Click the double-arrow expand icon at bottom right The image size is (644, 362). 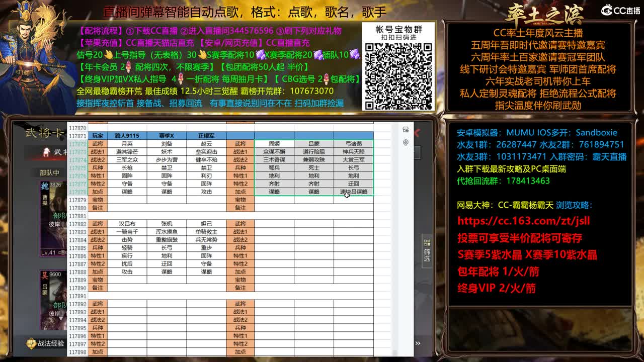(x=418, y=343)
